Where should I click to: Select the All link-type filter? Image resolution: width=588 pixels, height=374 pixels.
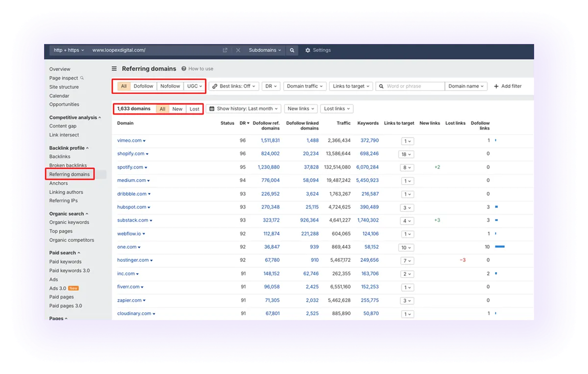(124, 86)
